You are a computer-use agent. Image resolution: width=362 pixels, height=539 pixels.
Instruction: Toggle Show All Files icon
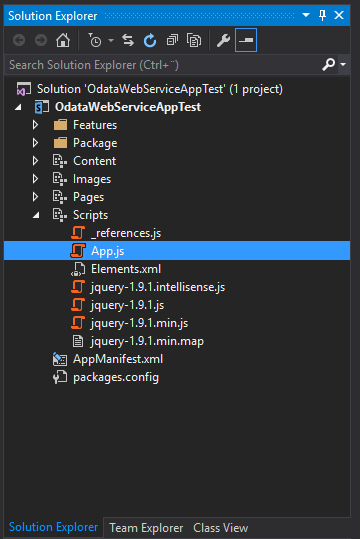pos(194,41)
